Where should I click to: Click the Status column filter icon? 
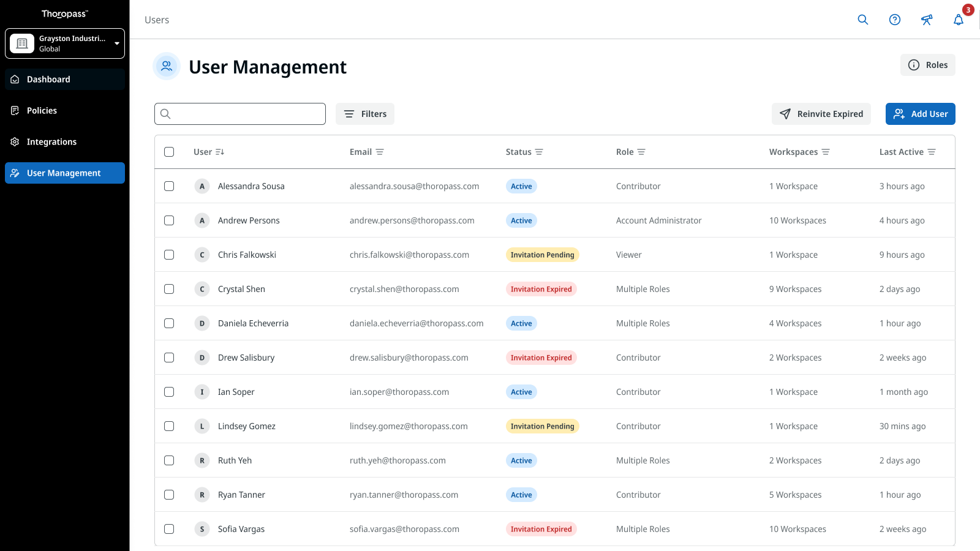tap(539, 152)
